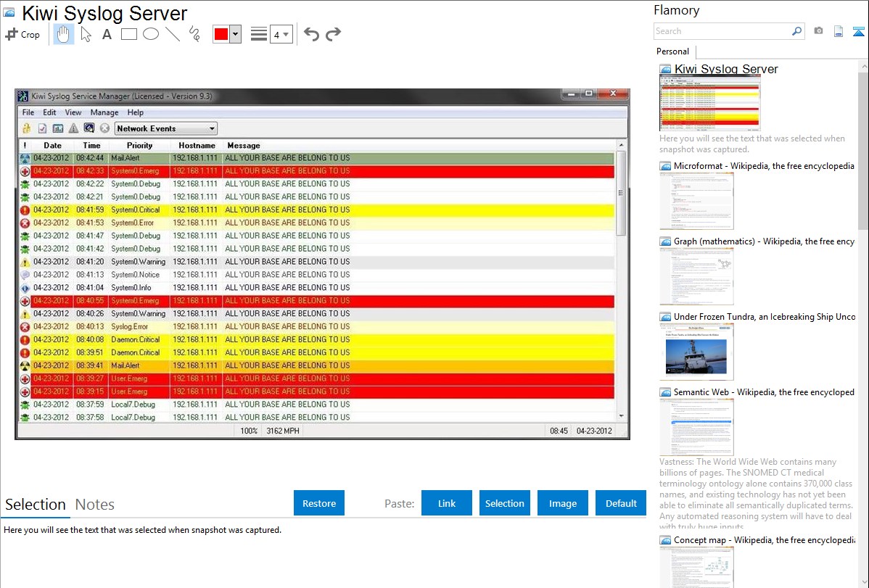Open the Help menu in Kiwi Syslog

[135, 112]
